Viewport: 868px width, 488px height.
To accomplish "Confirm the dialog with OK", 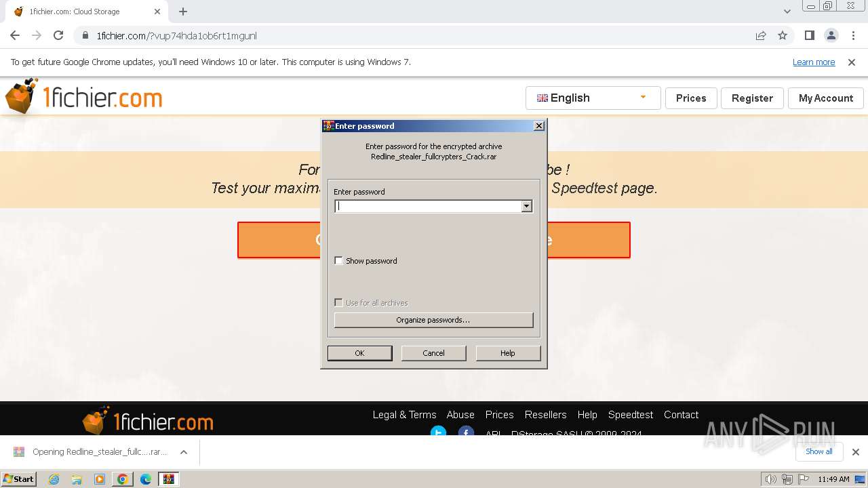I will pos(359,353).
